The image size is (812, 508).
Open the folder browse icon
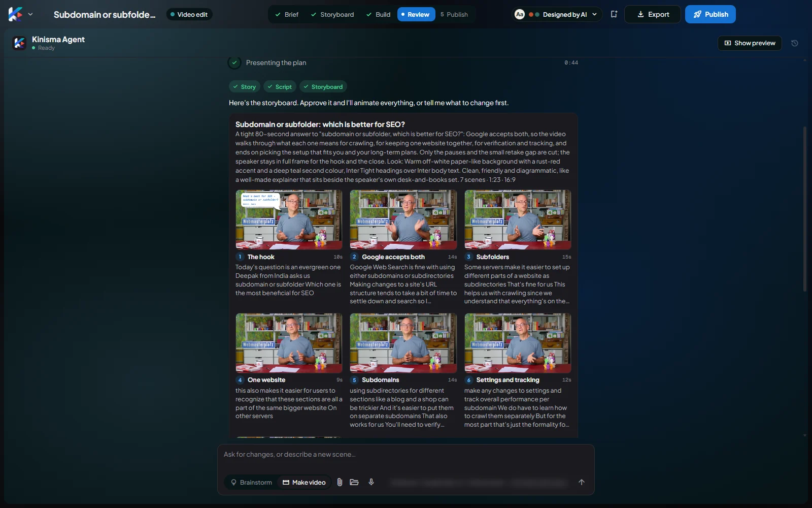pyautogui.click(x=354, y=482)
